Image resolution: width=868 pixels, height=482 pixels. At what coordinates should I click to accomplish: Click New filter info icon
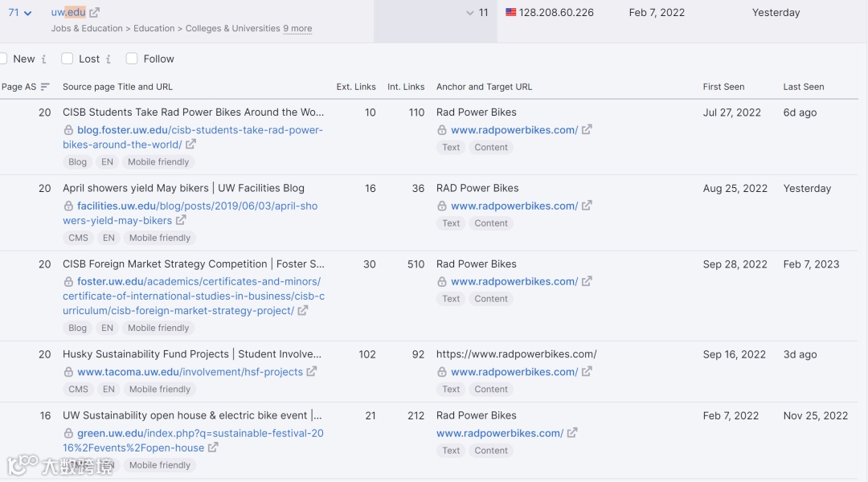coord(43,59)
